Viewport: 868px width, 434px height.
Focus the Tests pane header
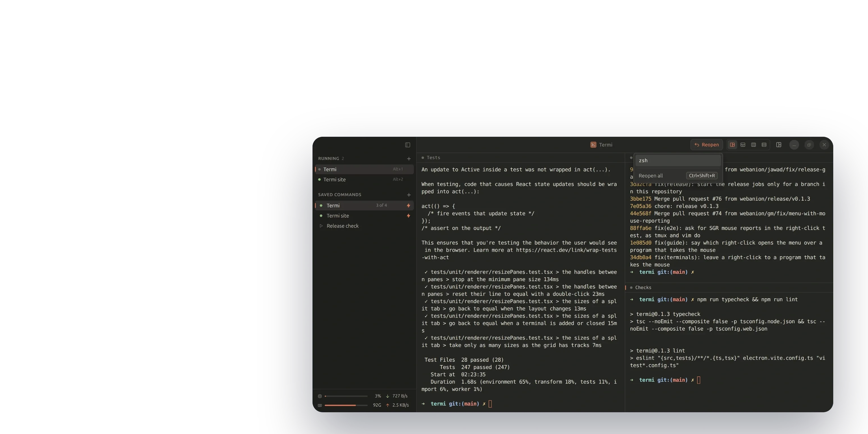click(520, 158)
